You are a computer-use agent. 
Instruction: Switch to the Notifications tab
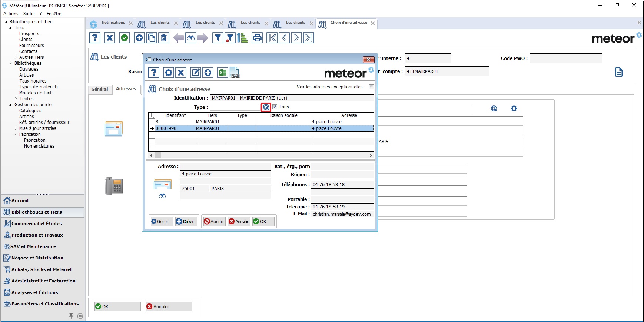point(113,23)
